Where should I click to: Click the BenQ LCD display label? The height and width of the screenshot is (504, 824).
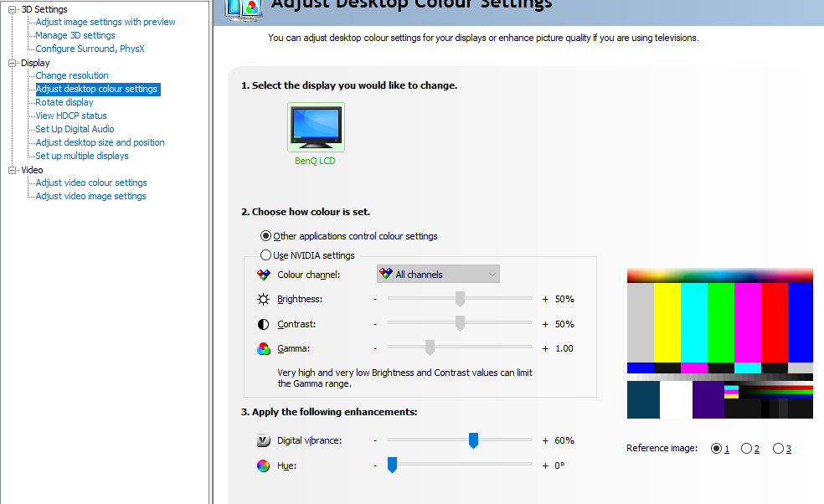pyautogui.click(x=315, y=161)
